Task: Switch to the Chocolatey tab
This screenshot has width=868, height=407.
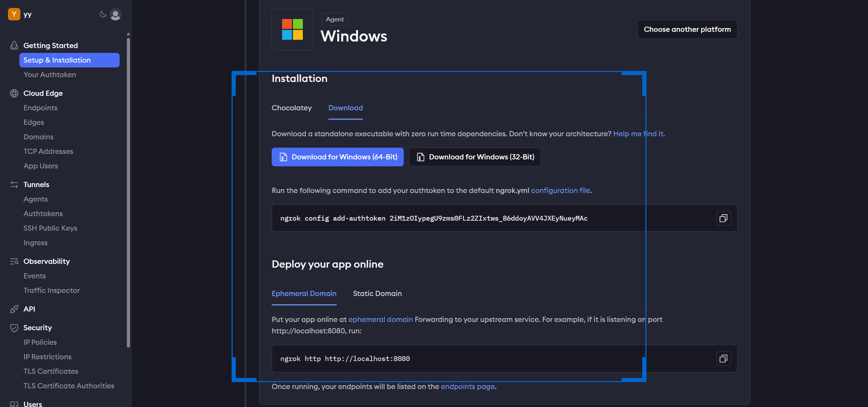Action: [291, 108]
